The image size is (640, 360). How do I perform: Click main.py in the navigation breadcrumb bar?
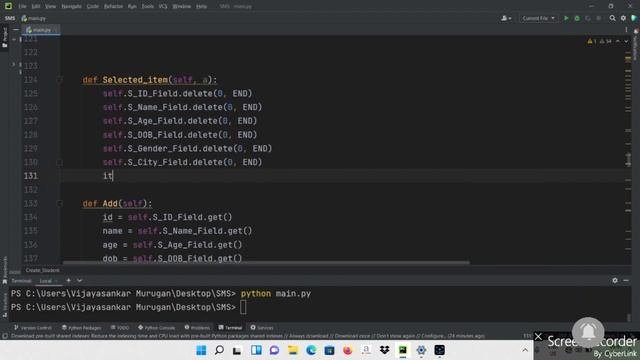pos(34,18)
